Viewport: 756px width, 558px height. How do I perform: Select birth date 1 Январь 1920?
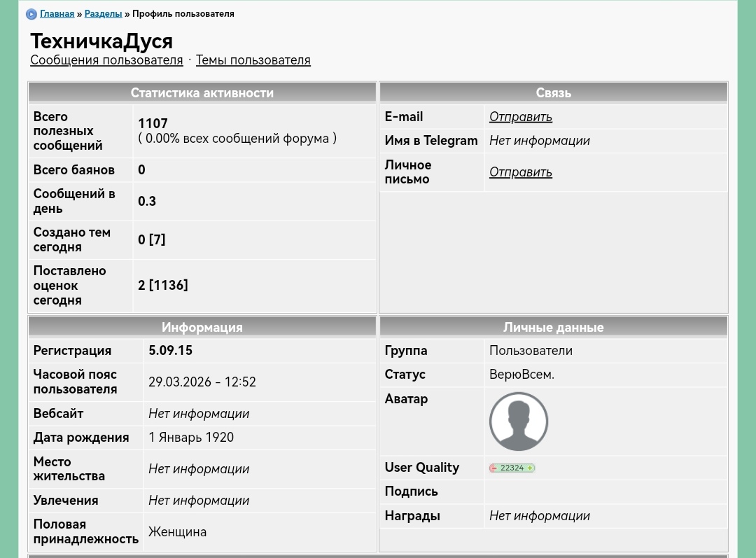[191, 438]
